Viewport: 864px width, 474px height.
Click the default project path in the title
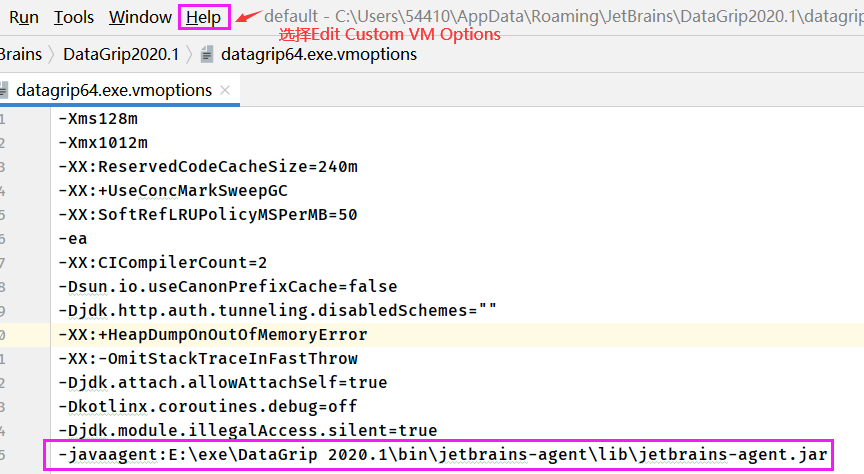click(x=564, y=16)
